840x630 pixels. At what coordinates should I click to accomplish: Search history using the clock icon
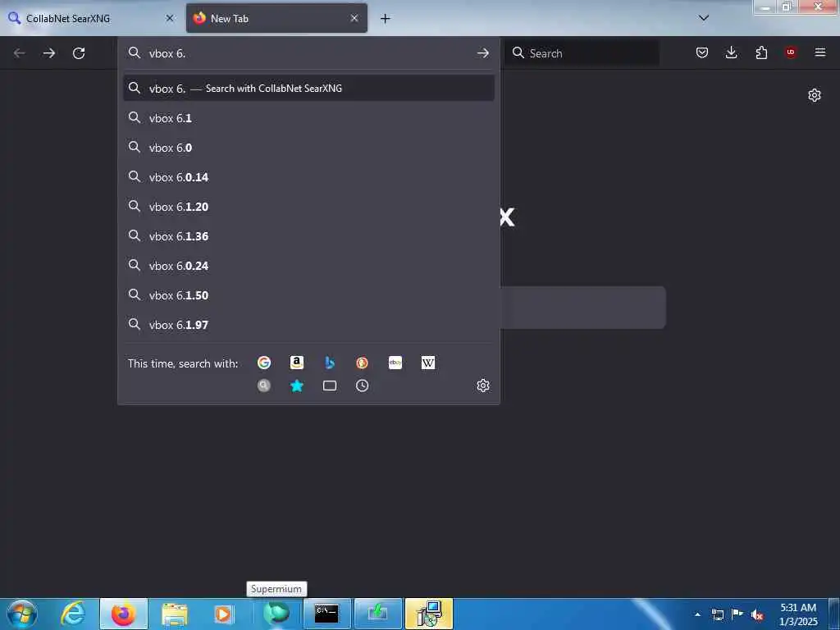click(x=362, y=386)
